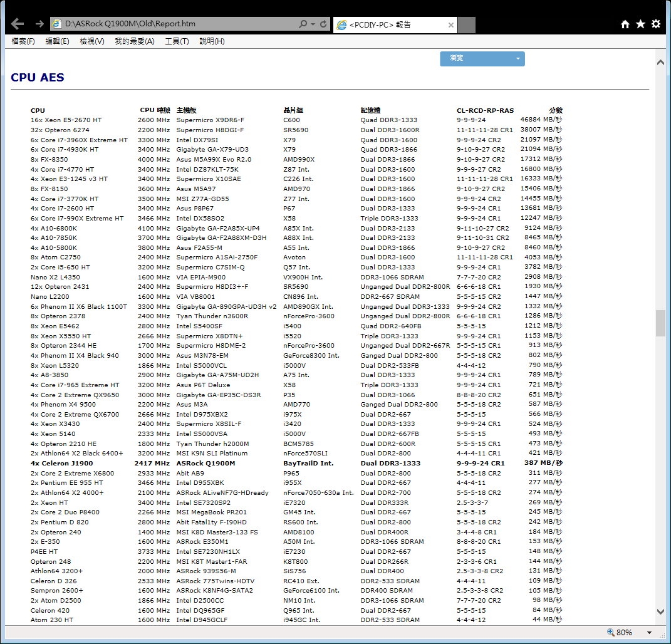This screenshot has width=671, height=644.
Task: Select row 16x Xeon E5-2670 HT
Action: (x=296, y=120)
